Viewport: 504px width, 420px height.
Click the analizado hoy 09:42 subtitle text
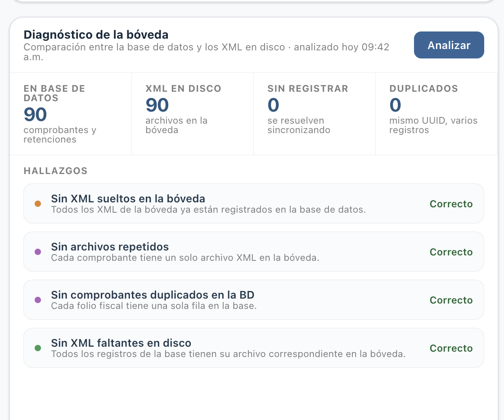tap(342, 47)
